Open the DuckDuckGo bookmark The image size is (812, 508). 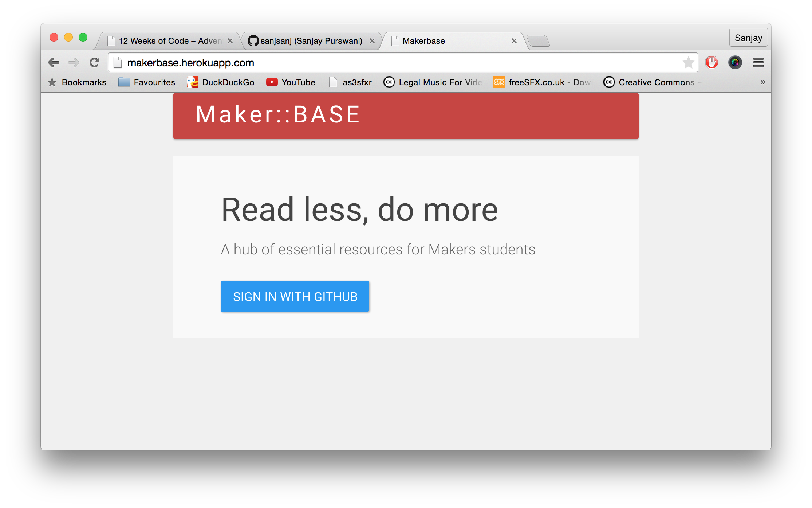pos(221,82)
